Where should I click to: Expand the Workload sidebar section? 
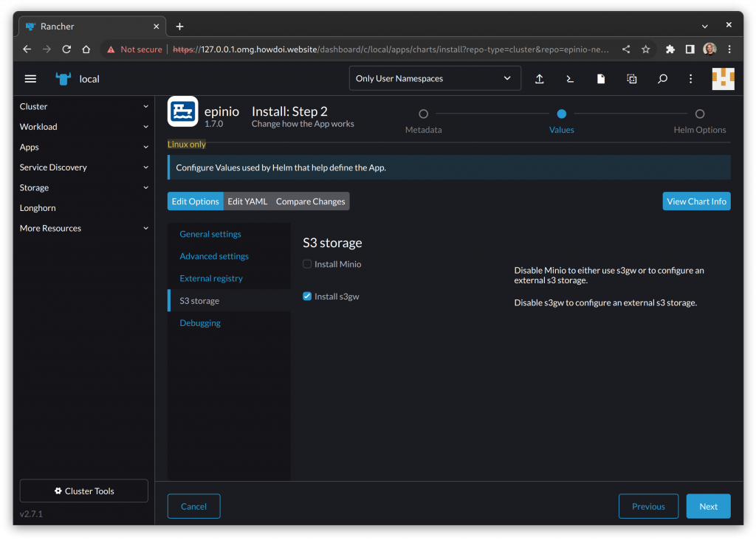coord(83,127)
